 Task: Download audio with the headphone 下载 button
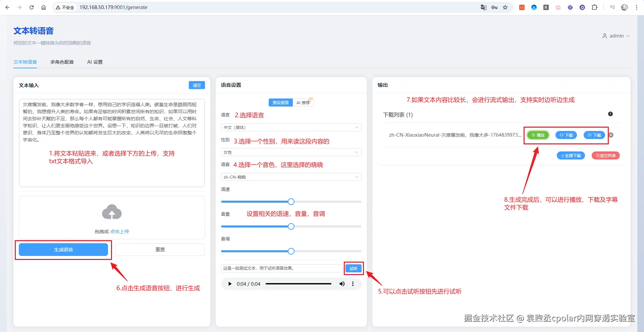pyautogui.click(x=566, y=135)
